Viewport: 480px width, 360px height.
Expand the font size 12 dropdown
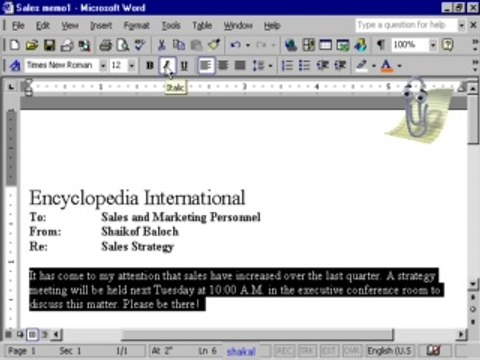(x=132, y=65)
